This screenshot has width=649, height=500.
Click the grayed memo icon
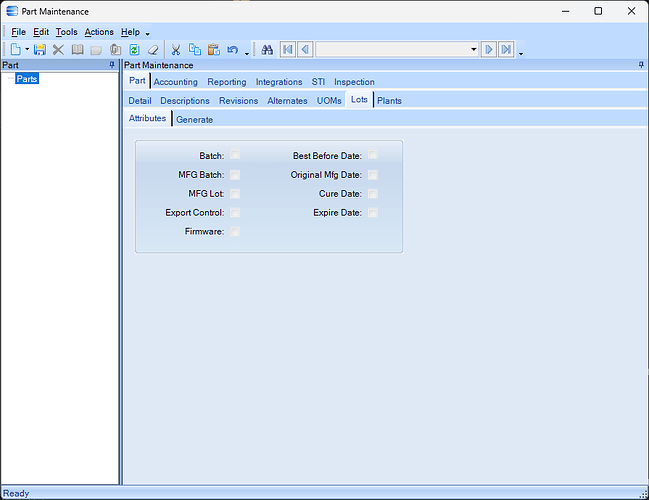(96, 50)
